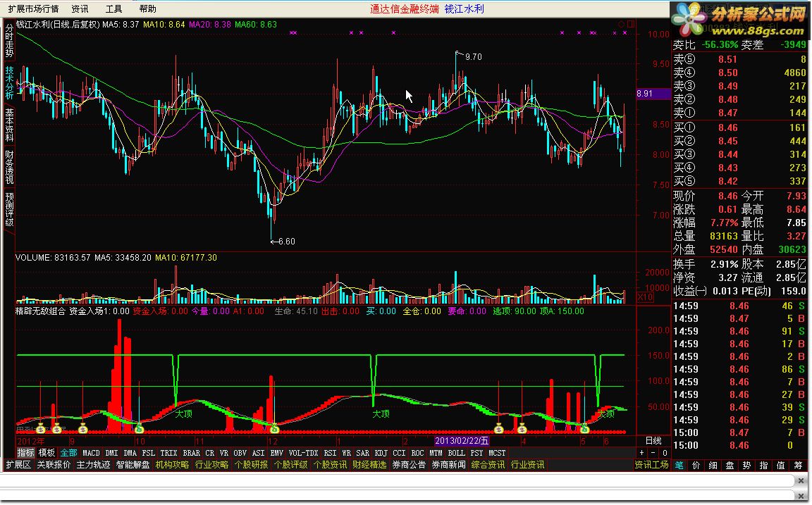Click the money bag marker below December

pos(274,429)
